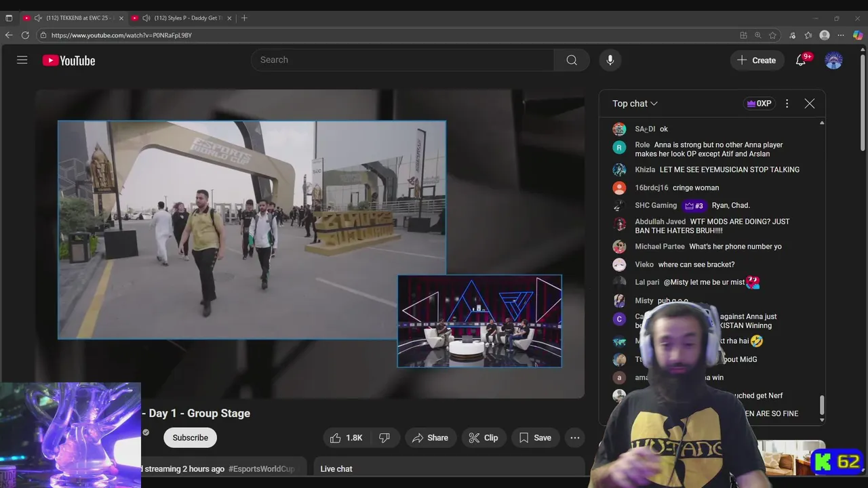Click the picture-in-picture studio inset video
Image resolution: width=868 pixels, height=488 pixels.
coord(479,321)
